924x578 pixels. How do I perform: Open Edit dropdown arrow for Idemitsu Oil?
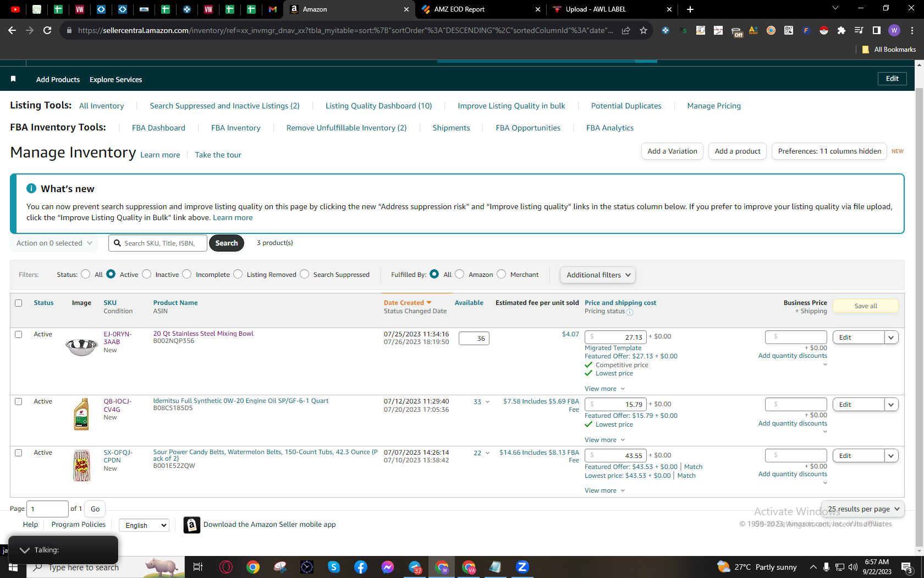click(x=892, y=405)
